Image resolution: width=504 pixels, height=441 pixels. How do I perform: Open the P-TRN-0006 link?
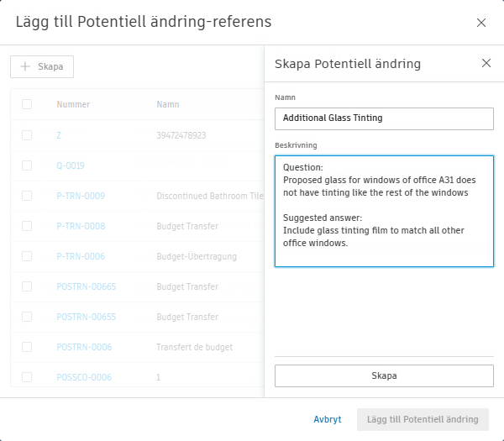point(81,256)
